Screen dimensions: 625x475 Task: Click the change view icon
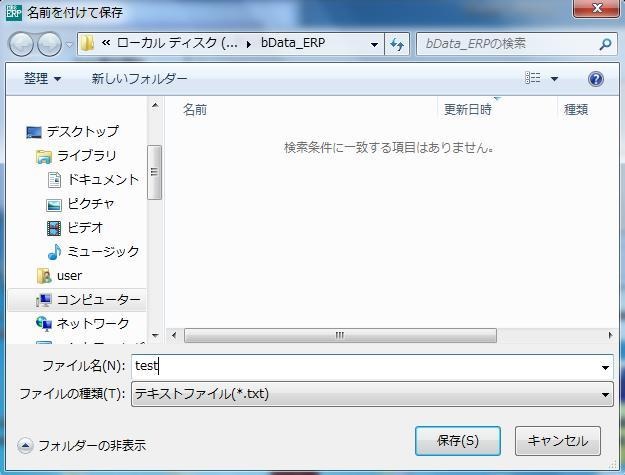(533, 78)
